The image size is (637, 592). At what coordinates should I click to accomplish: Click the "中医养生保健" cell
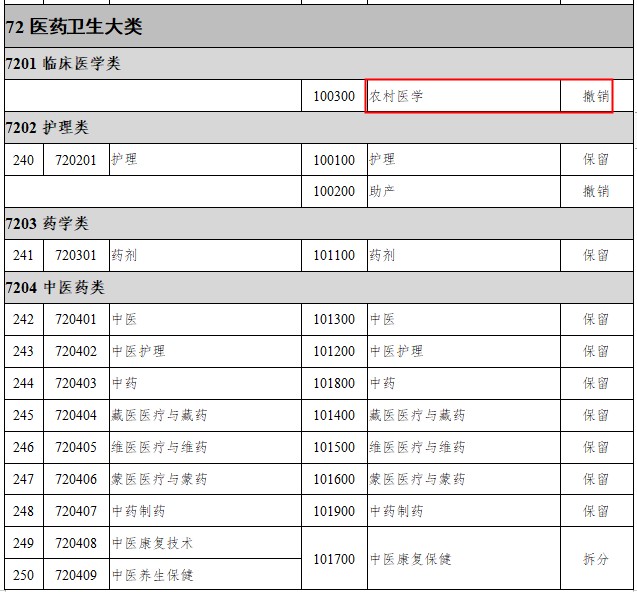point(153,575)
